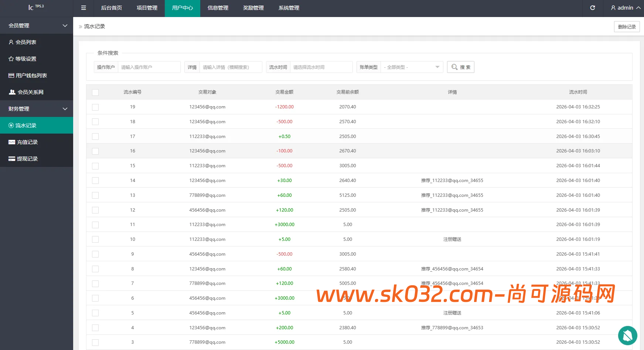This screenshot has width=644, height=350.
Task: Tick the checkbox for record 16
Action: 95,151
